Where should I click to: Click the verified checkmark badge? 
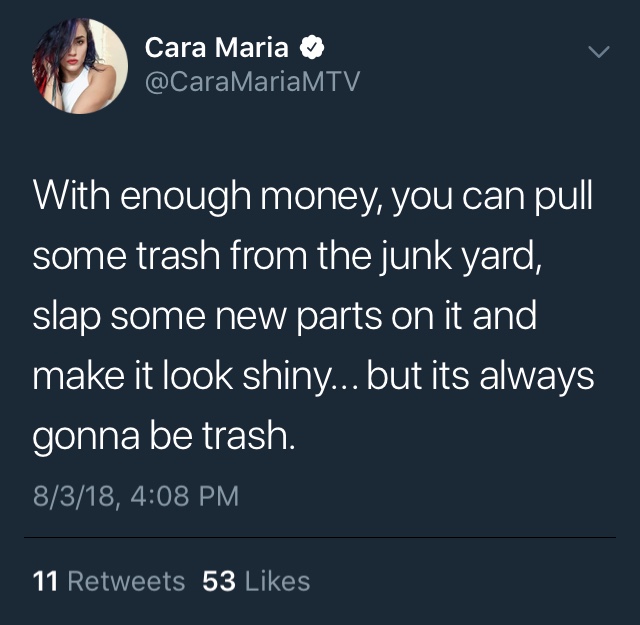(x=312, y=47)
